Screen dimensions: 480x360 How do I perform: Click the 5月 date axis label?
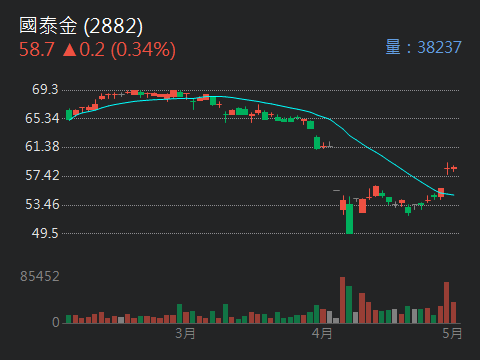point(452,333)
